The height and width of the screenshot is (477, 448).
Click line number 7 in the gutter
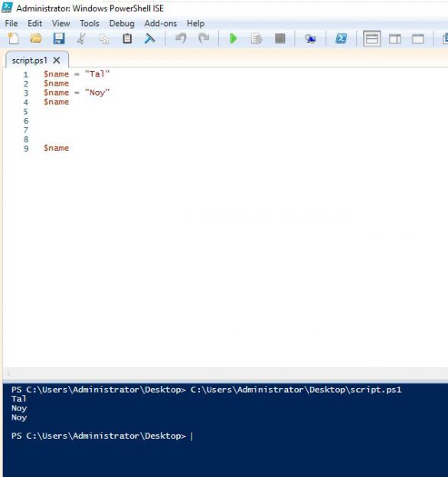[26, 130]
